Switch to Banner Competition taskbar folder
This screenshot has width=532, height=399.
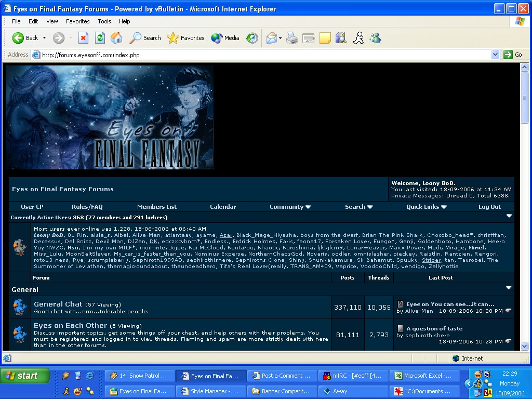point(282,391)
